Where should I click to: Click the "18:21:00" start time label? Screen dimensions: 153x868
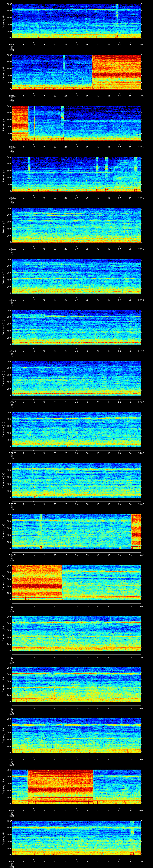coord(12,402)
